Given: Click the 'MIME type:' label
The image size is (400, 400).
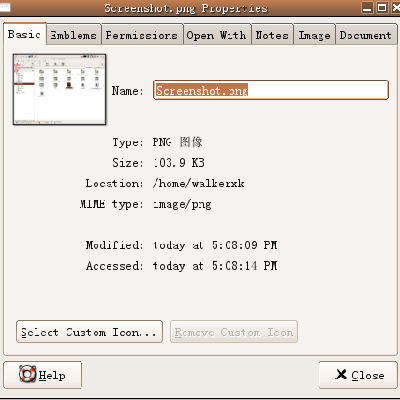Looking at the screenshot, I should pyautogui.click(x=111, y=204).
